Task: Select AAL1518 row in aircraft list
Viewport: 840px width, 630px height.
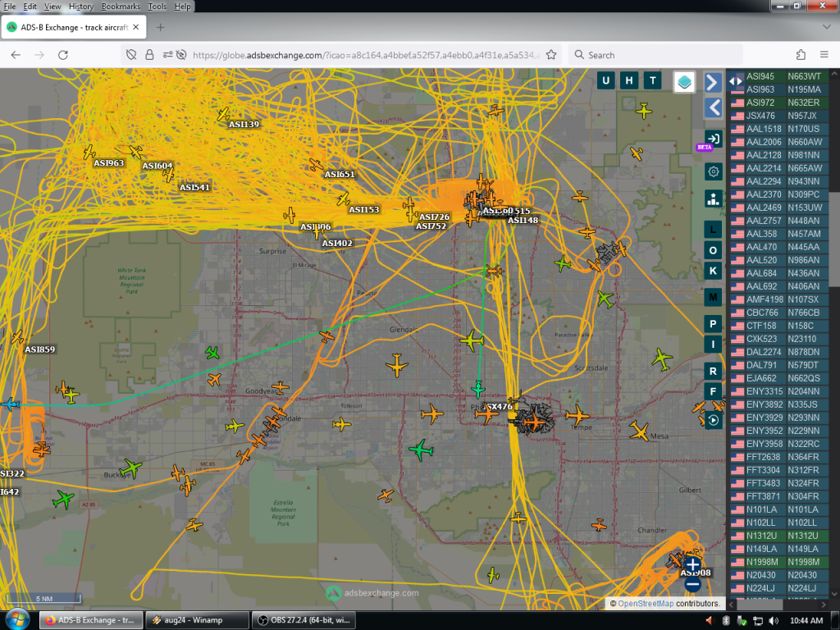Action: (x=779, y=129)
